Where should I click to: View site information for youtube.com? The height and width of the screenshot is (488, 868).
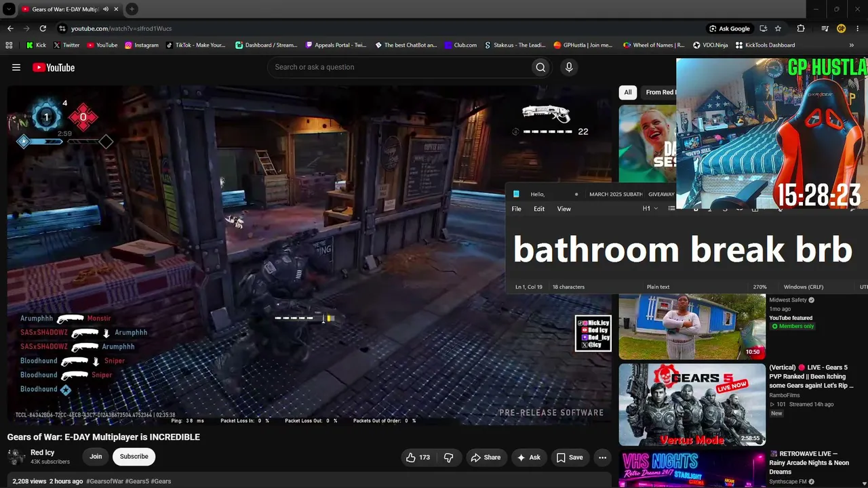tap(62, 28)
